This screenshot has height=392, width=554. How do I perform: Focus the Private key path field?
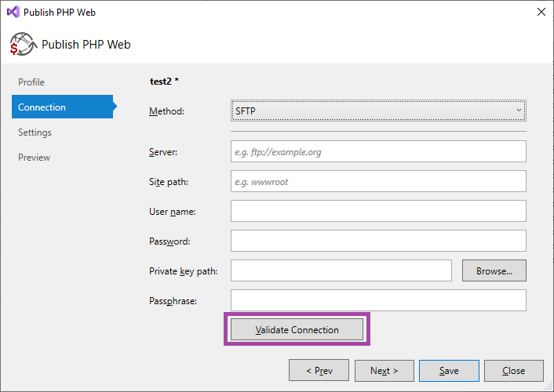click(341, 270)
